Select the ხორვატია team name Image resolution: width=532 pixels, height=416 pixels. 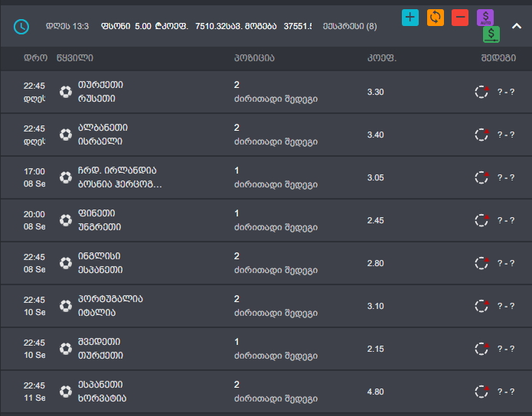(x=102, y=398)
